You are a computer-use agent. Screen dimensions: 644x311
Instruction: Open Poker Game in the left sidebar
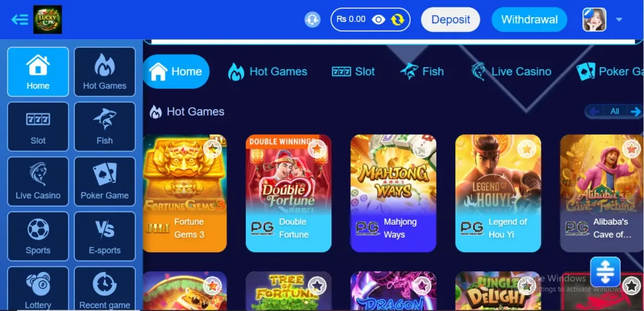pyautogui.click(x=105, y=181)
